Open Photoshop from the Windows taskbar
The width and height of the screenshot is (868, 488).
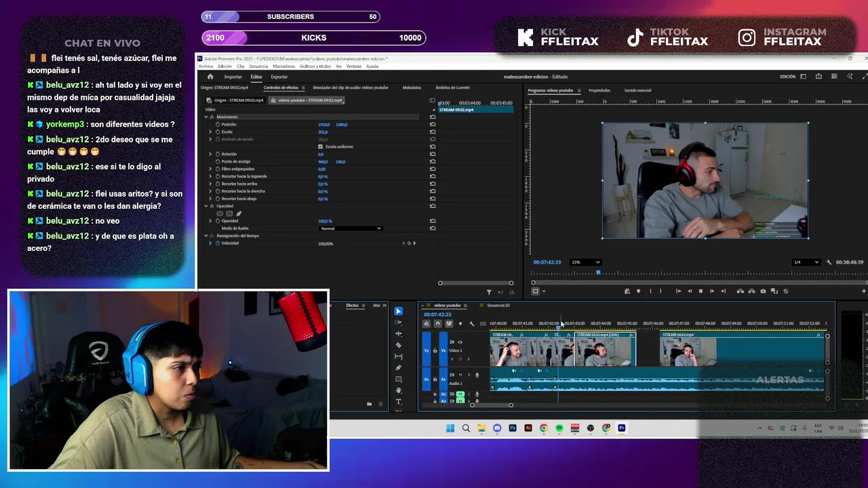[x=513, y=428]
